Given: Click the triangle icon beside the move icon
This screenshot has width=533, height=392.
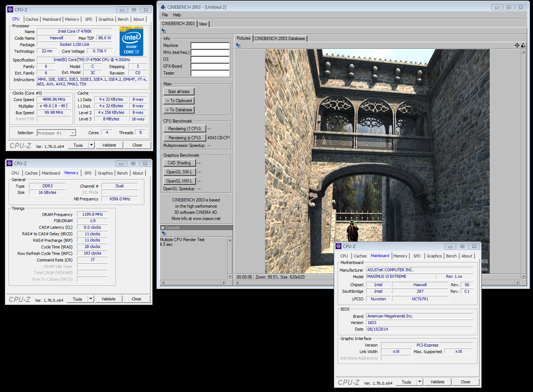Looking at the screenshot, I should pyautogui.click(x=523, y=45).
